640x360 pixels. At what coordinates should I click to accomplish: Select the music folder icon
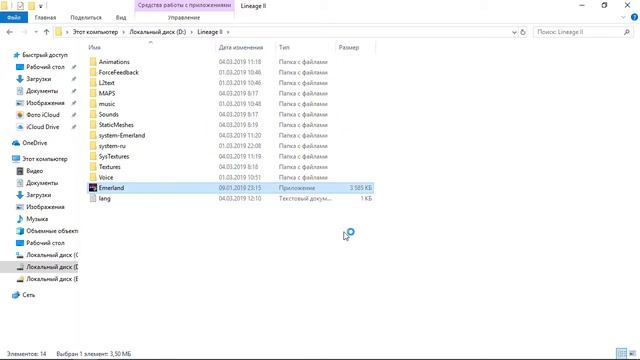(93, 104)
